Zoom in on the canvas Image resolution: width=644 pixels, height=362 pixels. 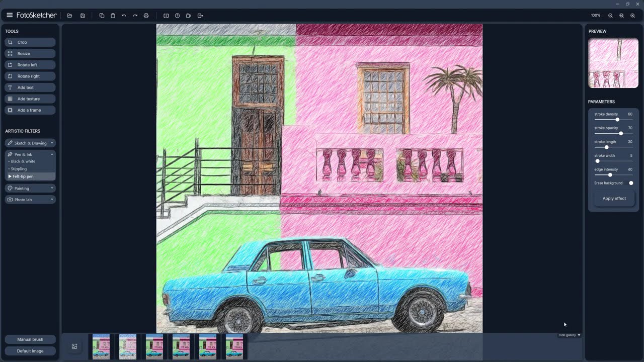pos(632,16)
